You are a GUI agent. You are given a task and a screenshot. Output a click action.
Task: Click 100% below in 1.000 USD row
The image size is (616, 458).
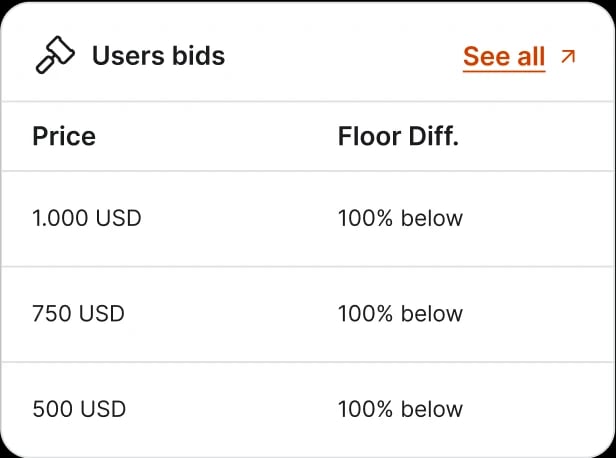(x=400, y=218)
